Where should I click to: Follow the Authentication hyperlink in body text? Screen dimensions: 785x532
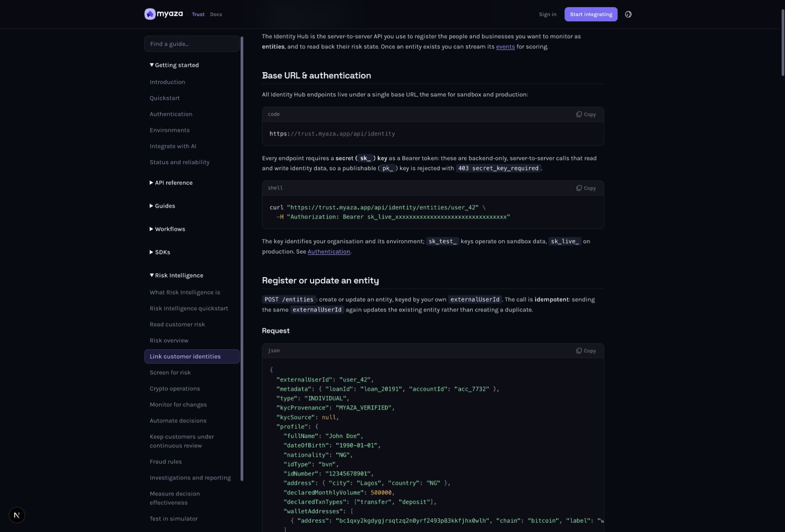329,252
